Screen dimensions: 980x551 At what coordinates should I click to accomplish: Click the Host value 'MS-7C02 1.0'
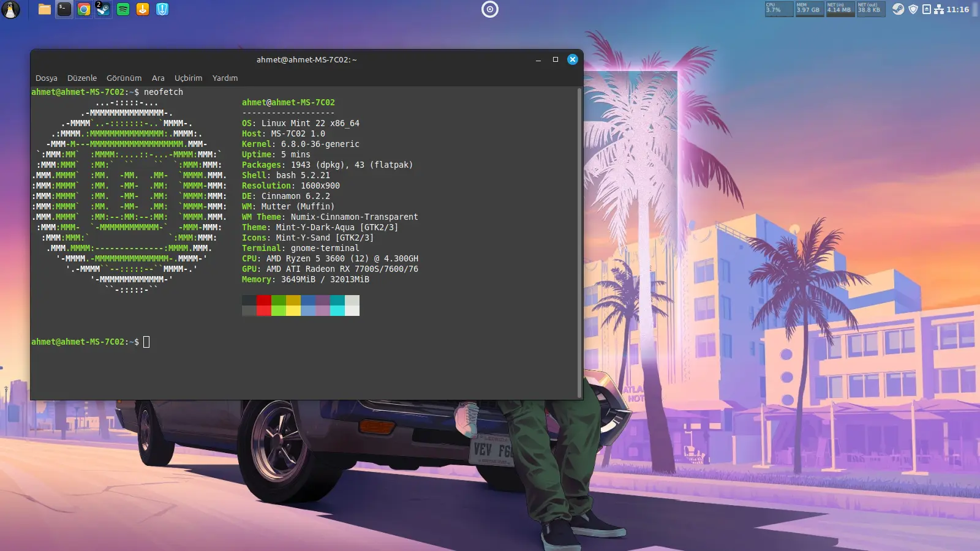click(x=298, y=133)
